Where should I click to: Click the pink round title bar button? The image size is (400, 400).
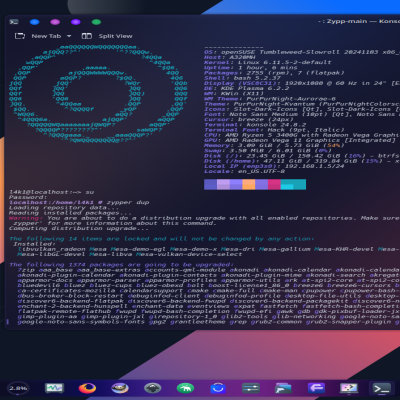pos(55,22)
